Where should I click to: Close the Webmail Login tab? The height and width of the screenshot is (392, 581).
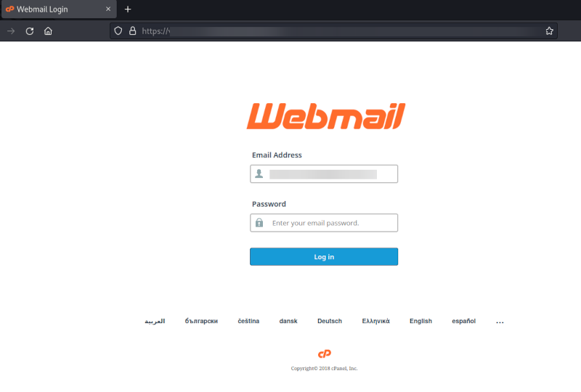click(108, 9)
